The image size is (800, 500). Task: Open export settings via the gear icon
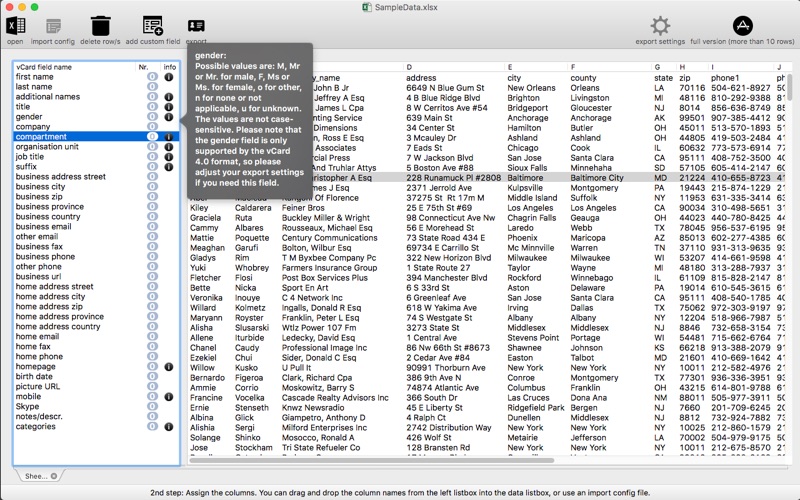pos(660,27)
